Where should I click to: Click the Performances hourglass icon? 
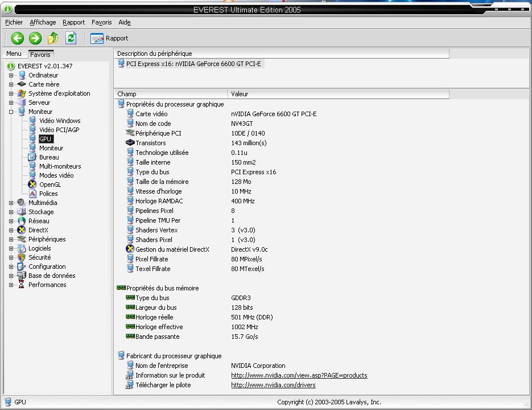22,285
